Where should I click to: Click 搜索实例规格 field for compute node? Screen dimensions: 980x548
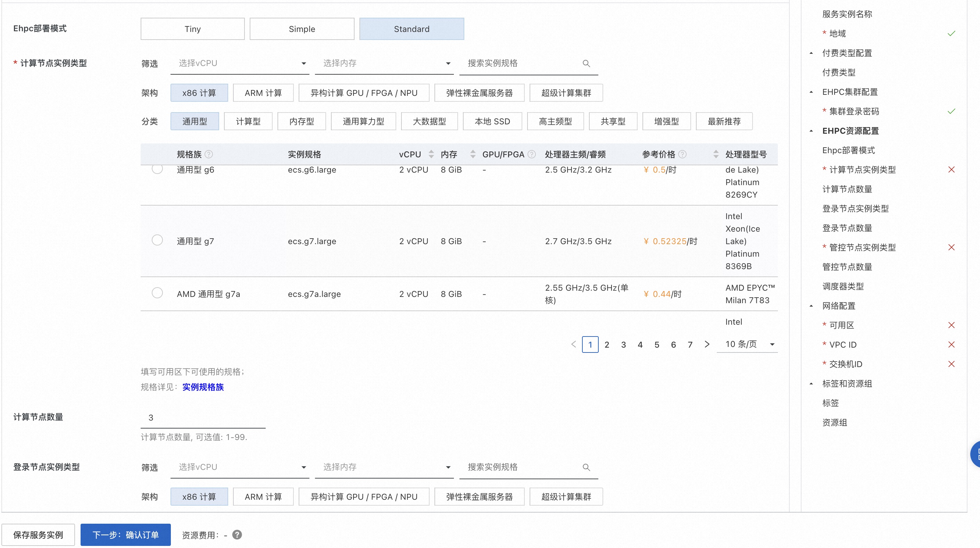click(x=529, y=64)
